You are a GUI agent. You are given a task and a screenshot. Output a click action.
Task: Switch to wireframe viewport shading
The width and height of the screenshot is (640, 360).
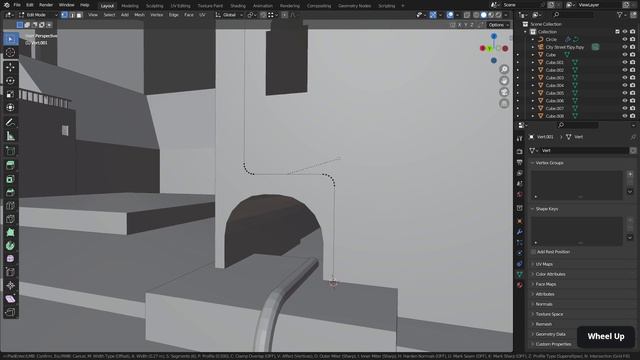pyautogui.click(x=476, y=15)
